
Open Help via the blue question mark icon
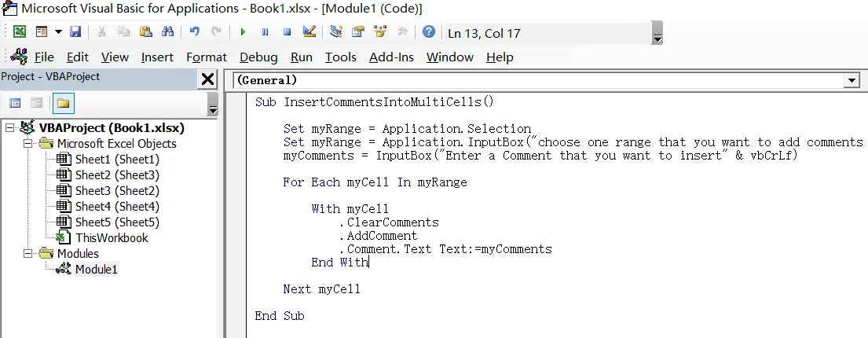428,32
